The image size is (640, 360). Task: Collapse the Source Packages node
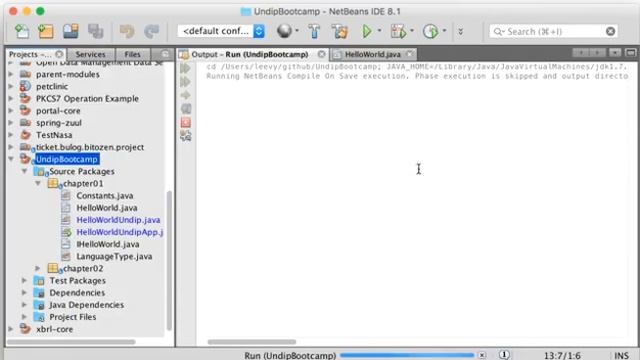[x=24, y=171]
